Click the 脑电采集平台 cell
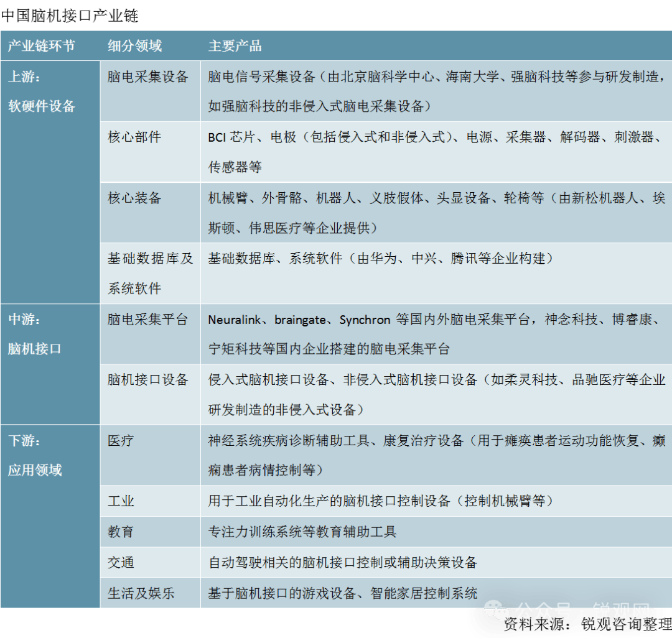The width and height of the screenshot is (672, 638). [147, 319]
